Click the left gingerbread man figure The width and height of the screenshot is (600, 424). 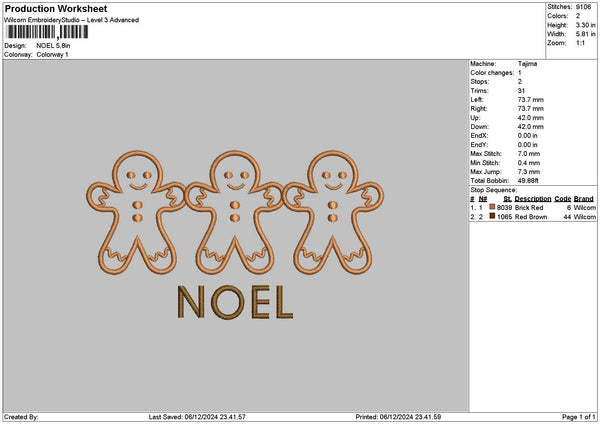click(x=137, y=210)
